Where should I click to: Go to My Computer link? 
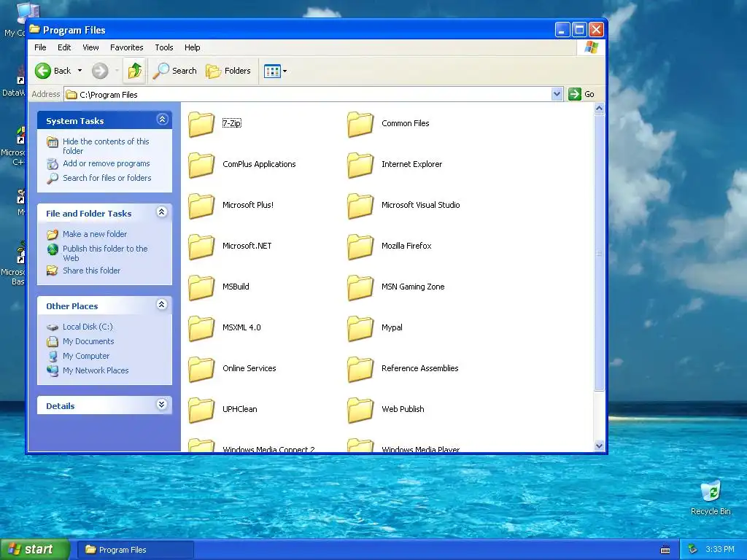pos(86,356)
